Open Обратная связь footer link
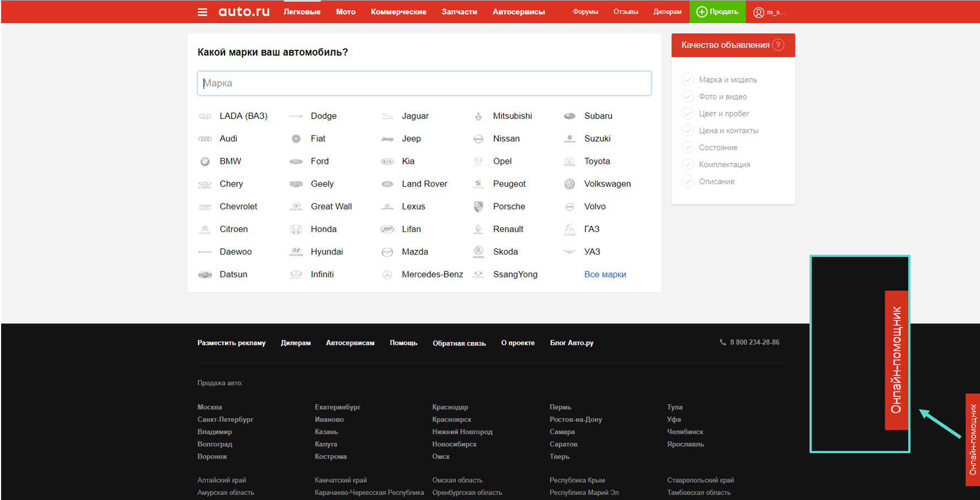 (x=459, y=343)
